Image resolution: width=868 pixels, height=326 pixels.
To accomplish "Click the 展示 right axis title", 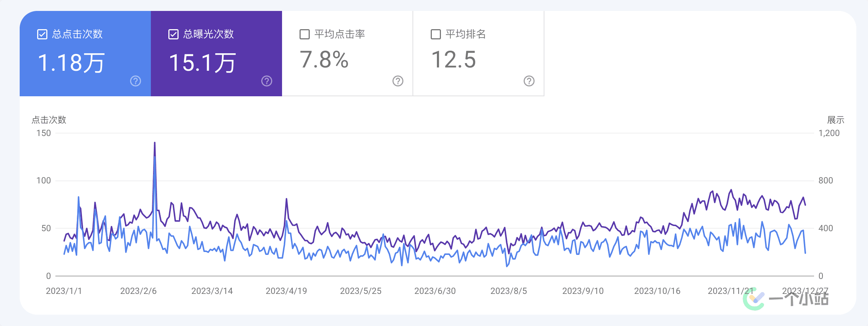I will click(x=836, y=120).
